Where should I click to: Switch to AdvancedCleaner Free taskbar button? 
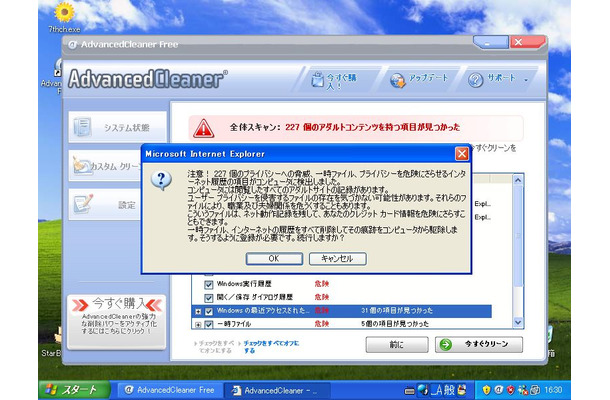[169, 390]
